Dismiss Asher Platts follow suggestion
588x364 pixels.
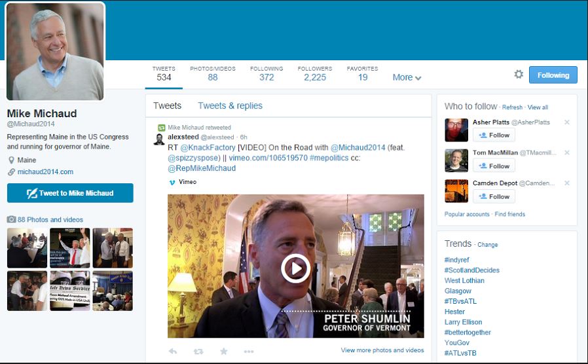click(567, 122)
